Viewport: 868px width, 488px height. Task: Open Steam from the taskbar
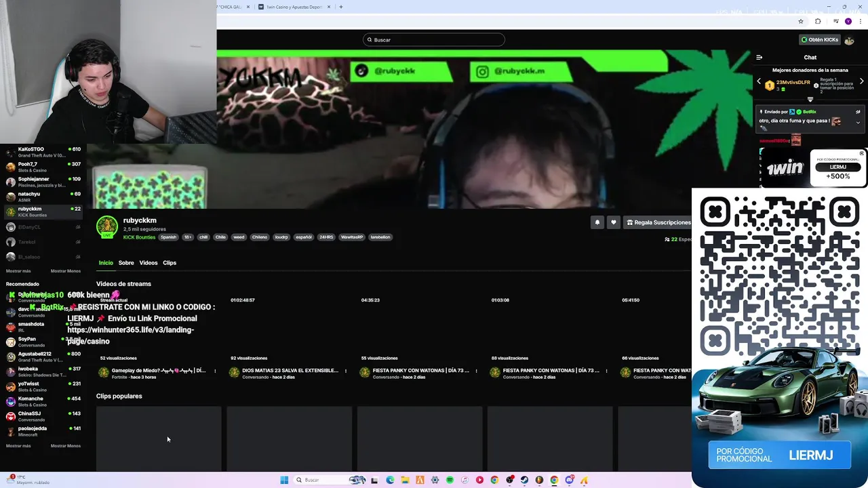pos(524,480)
